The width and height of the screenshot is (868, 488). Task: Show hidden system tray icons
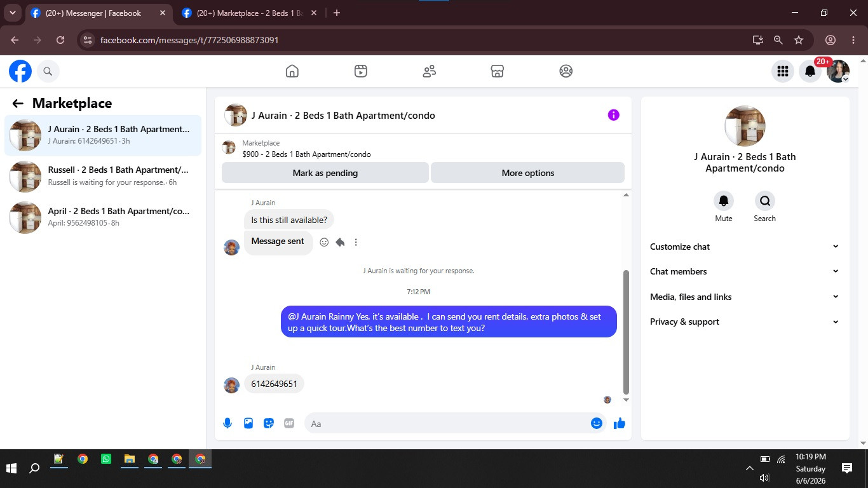(x=750, y=468)
